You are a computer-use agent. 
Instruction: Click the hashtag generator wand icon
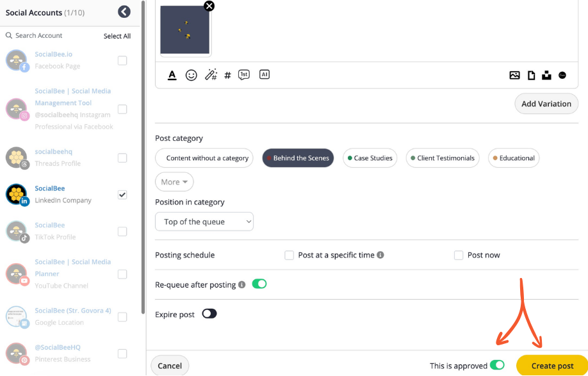point(210,75)
